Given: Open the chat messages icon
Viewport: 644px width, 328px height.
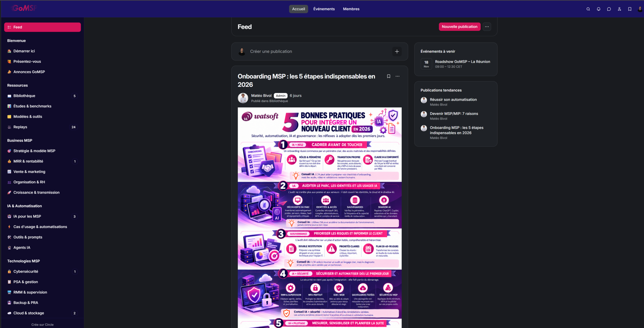Looking at the screenshot, I should 609,9.
